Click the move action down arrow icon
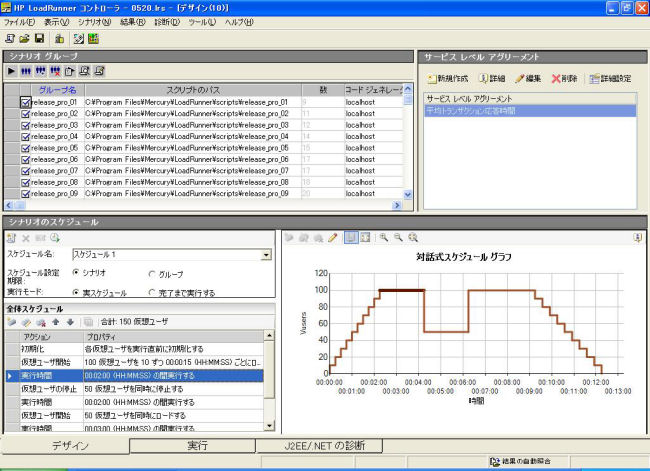 point(70,322)
